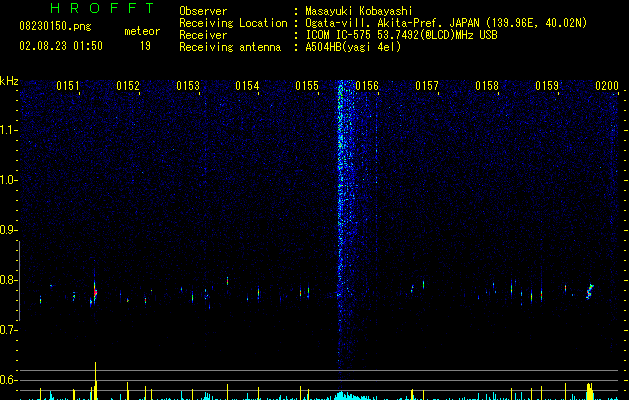Click the tallest yellow level spike after 0151
This screenshot has width=629, height=400.
95,380
